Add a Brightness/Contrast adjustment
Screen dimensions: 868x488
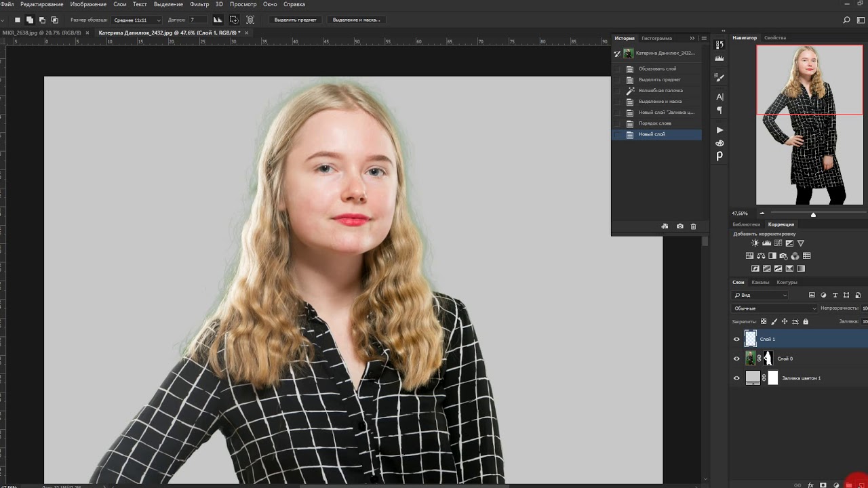point(755,243)
